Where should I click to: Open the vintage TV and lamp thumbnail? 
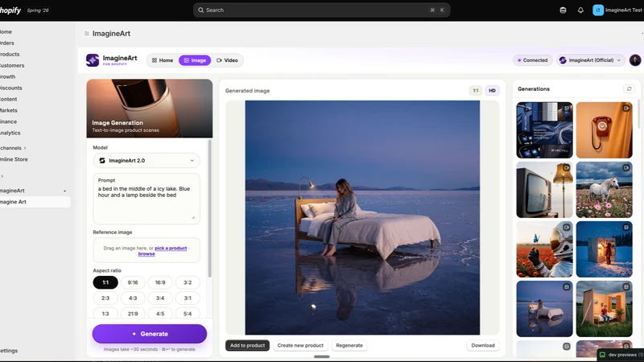click(x=544, y=190)
